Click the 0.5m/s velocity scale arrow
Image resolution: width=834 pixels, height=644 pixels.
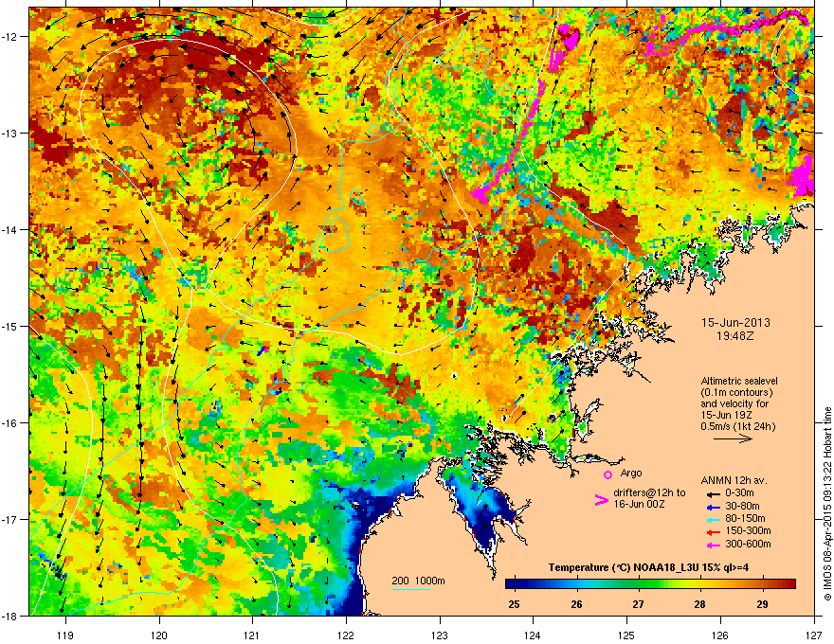(733, 438)
